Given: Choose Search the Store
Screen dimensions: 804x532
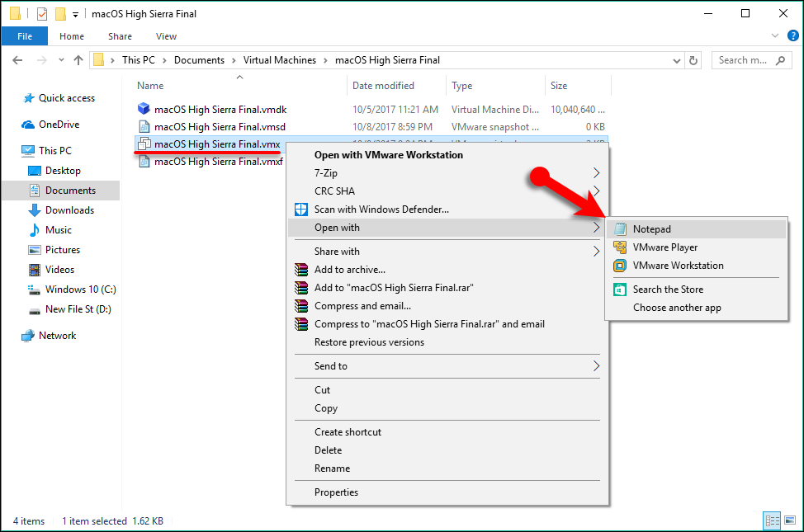Looking at the screenshot, I should coord(697,290).
